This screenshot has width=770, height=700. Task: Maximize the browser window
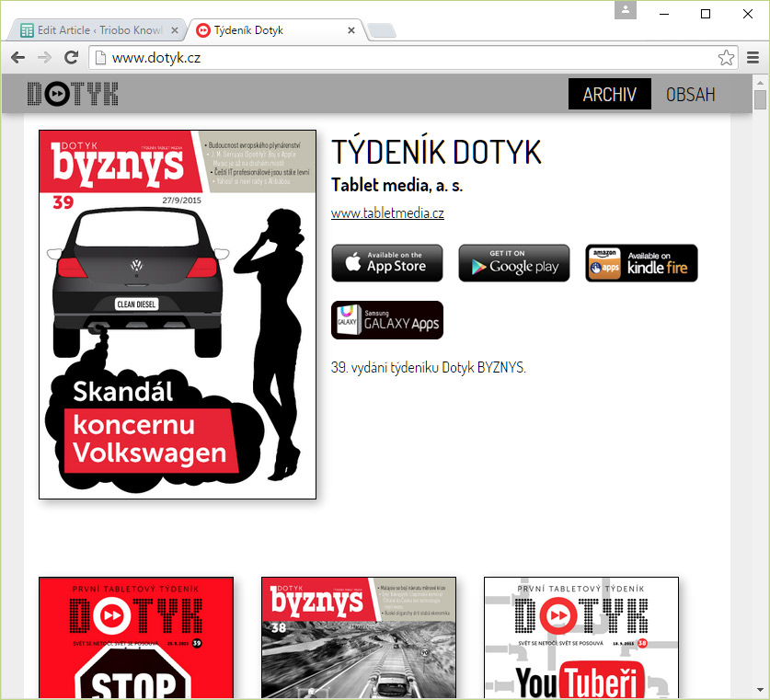point(706,14)
